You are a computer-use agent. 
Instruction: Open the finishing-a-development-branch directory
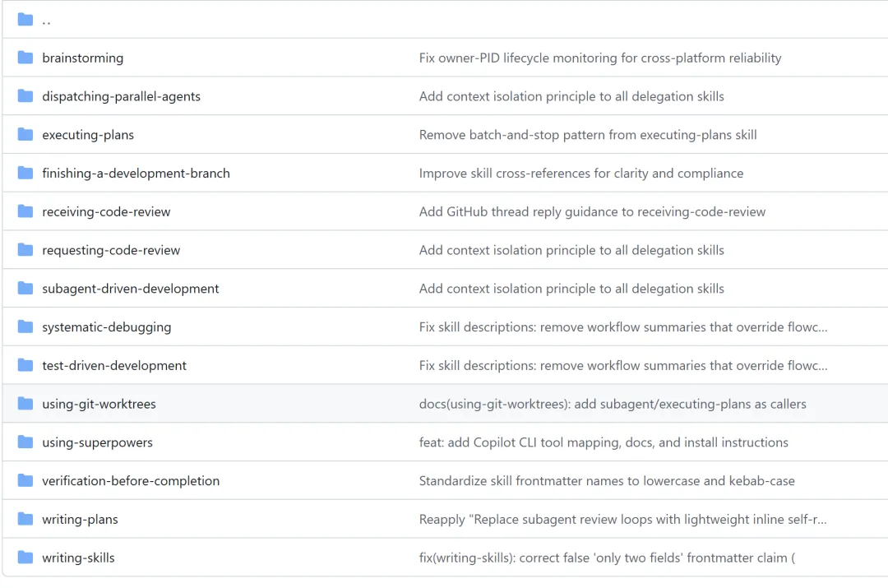click(136, 174)
